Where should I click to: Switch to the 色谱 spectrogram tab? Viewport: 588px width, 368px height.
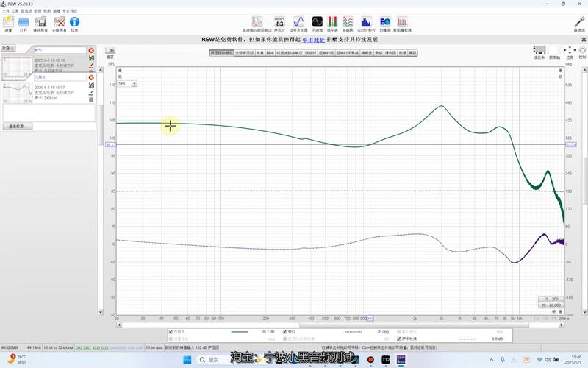[x=402, y=53]
